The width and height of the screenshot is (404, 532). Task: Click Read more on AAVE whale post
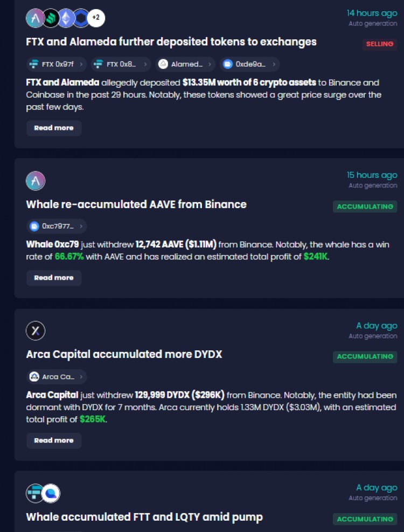tap(54, 278)
